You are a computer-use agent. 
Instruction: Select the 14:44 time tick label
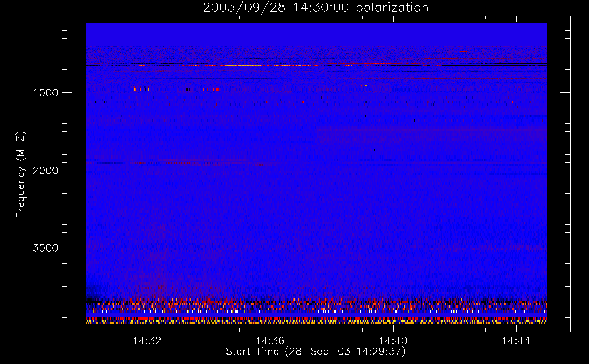coord(516,341)
